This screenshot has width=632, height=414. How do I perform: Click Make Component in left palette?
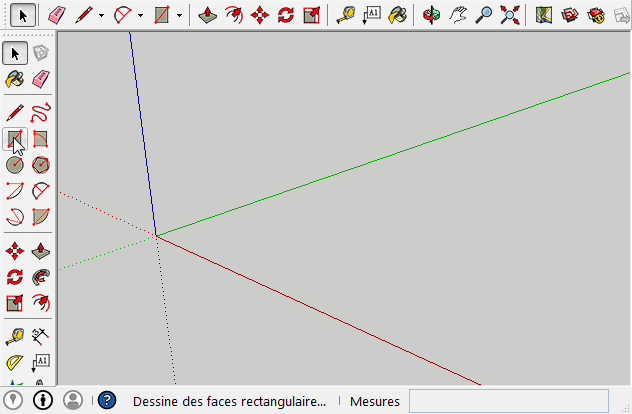coord(41,53)
